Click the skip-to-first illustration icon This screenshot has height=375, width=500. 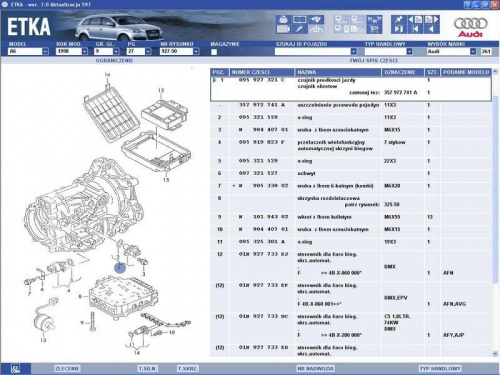(x=415, y=29)
